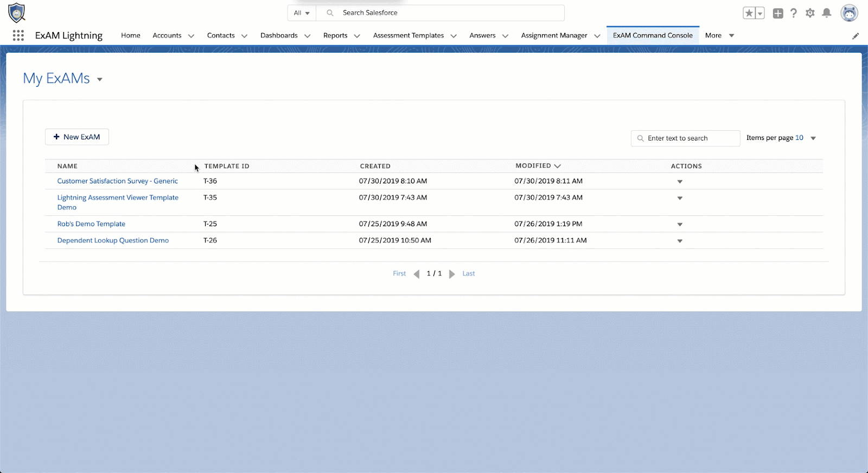This screenshot has width=868, height=473.
Task: Open the All search scope dropdown
Action: [x=302, y=13]
